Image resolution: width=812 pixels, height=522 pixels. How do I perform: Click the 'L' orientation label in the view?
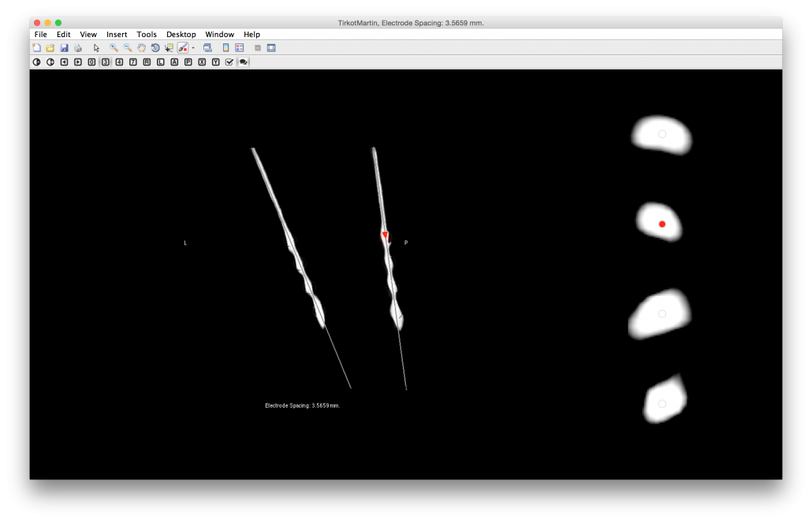pos(185,243)
